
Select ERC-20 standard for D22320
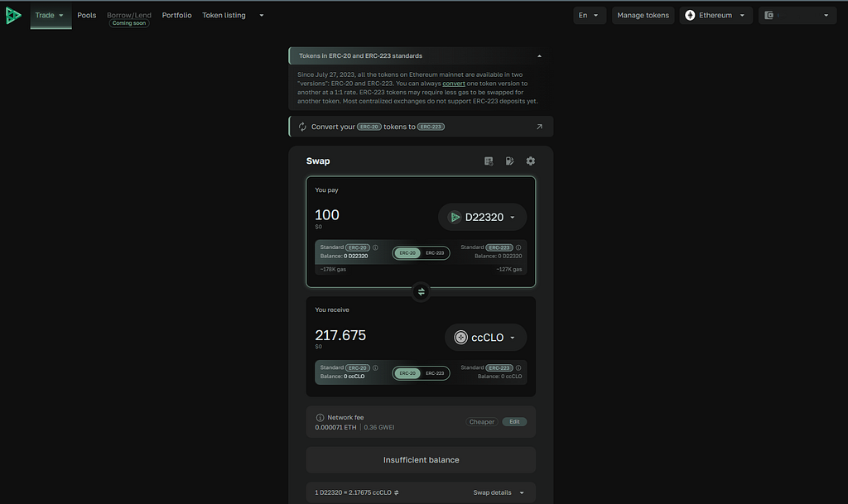pyautogui.click(x=407, y=252)
